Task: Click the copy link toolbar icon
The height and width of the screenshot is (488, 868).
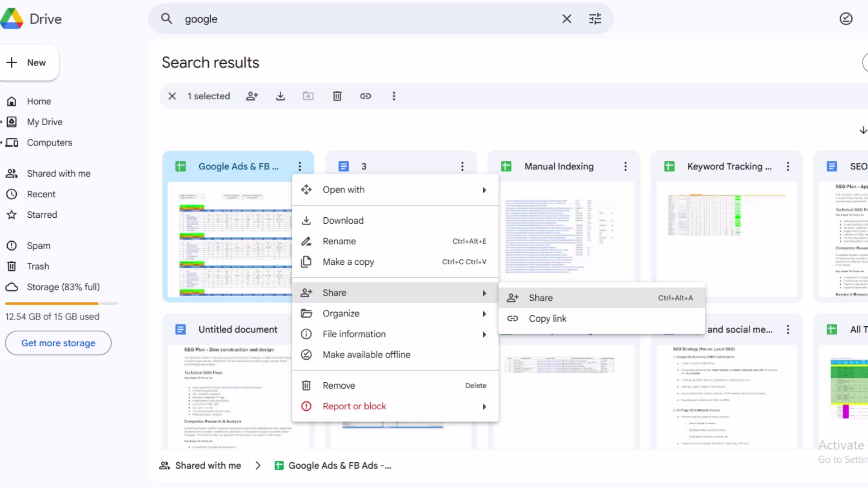Action: tap(365, 96)
